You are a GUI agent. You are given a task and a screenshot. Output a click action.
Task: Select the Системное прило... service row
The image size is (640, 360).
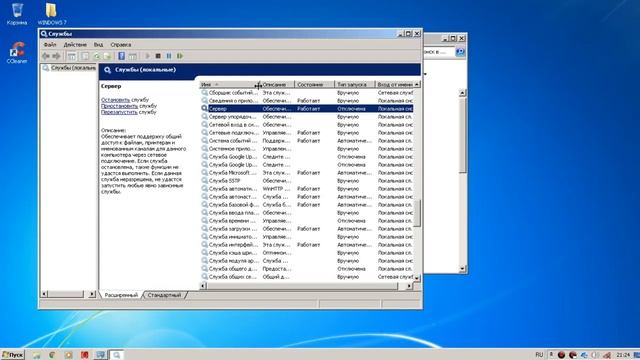tap(307, 149)
